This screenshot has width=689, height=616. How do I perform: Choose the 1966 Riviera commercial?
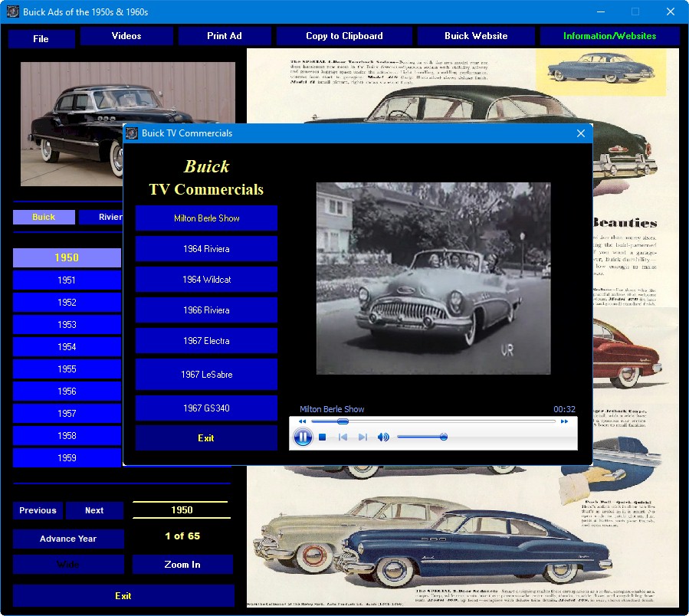[206, 310]
